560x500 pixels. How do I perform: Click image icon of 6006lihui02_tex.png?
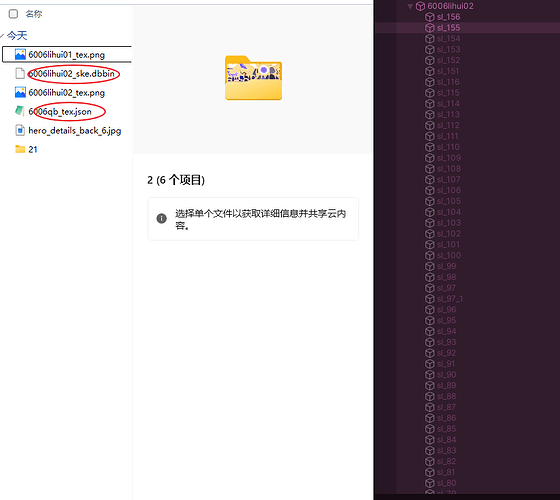(x=20, y=92)
